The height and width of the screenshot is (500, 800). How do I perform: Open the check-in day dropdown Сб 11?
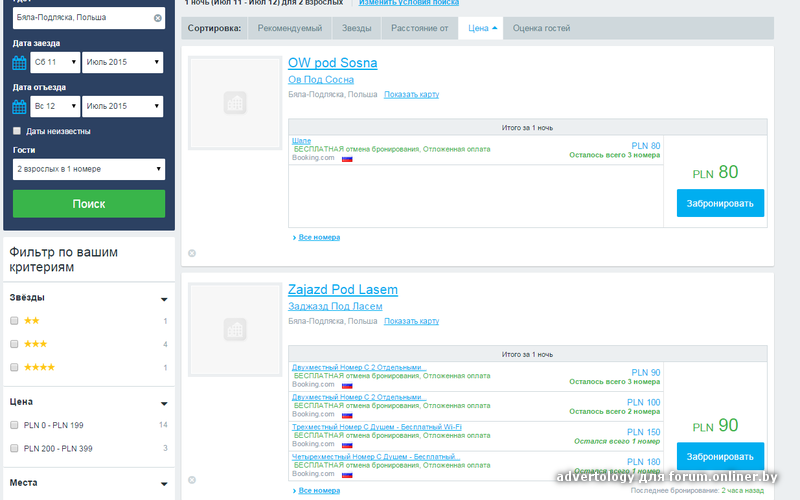[55, 62]
